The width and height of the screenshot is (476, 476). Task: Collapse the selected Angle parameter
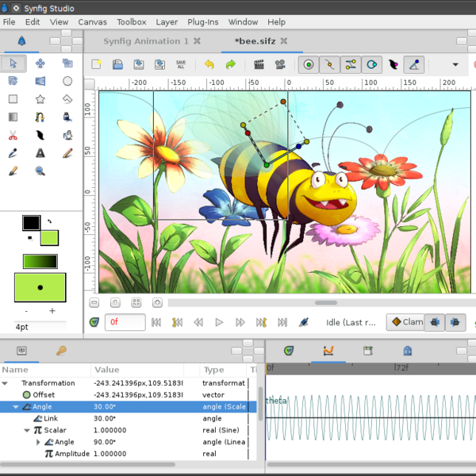[x=16, y=407]
